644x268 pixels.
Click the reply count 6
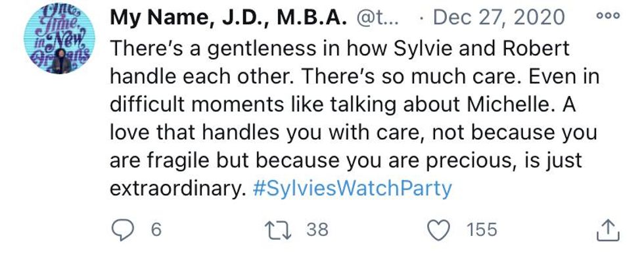tap(156, 231)
